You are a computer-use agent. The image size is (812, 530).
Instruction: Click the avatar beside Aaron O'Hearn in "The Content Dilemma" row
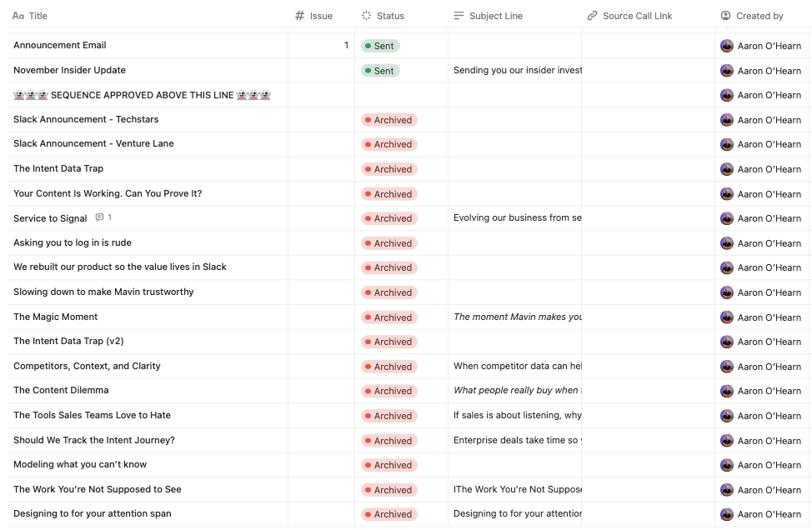(727, 391)
